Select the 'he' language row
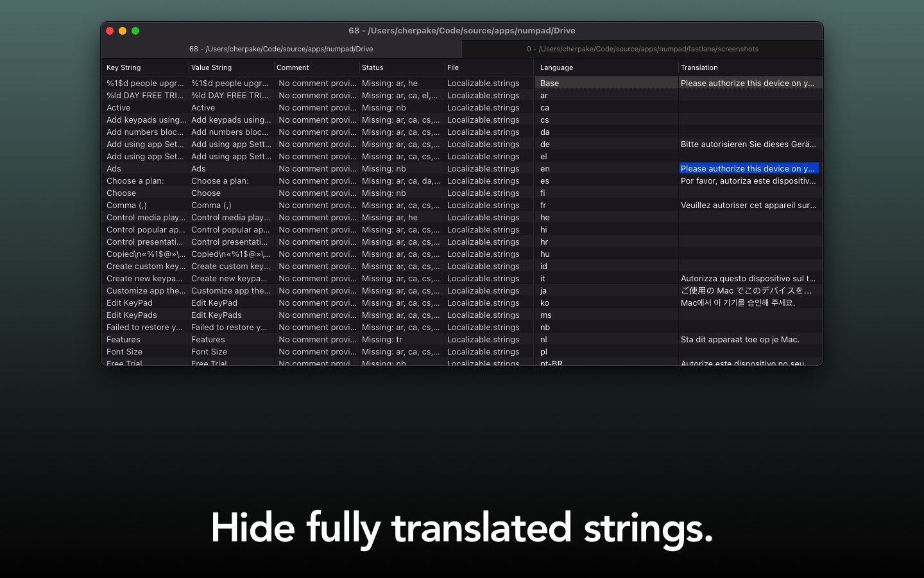 coord(679,217)
